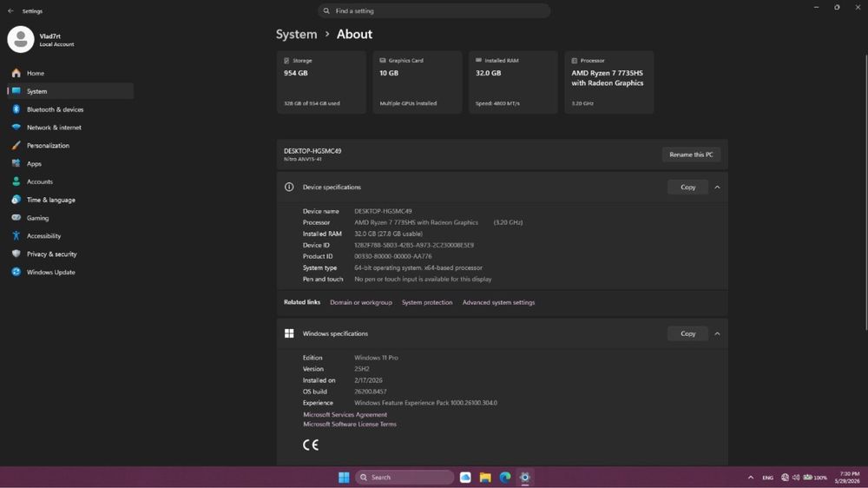
Task: Click the back arrow in Settings
Action: coord(10,11)
